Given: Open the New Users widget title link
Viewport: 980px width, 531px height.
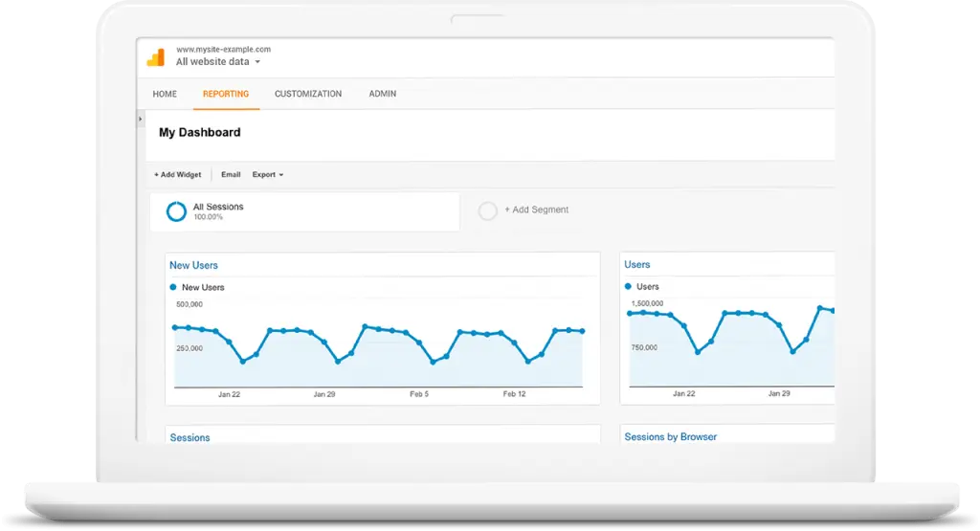Looking at the screenshot, I should point(193,266).
